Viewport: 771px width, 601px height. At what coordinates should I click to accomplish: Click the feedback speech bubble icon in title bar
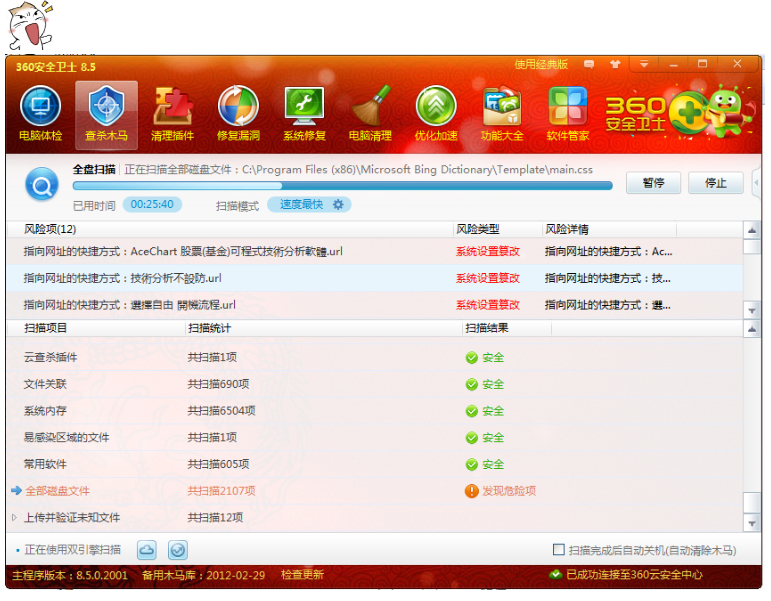[x=589, y=64]
